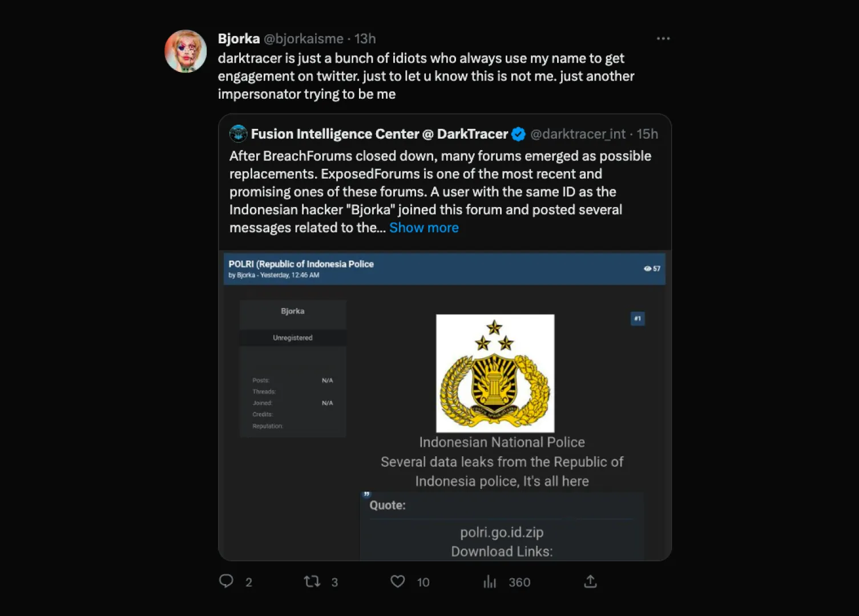Open Bjorka display name profile link
Image resolution: width=859 pixels, height=616 pixels.
(239, 39)
